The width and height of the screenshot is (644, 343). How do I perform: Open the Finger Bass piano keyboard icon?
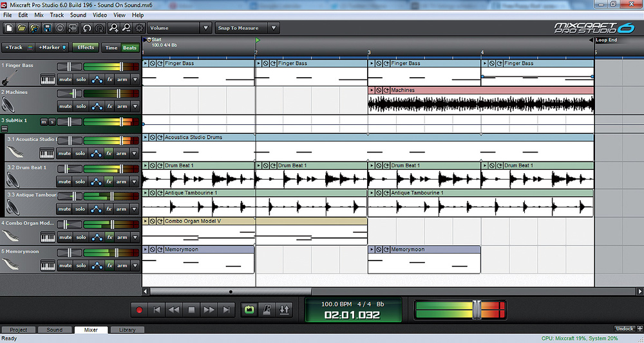[x=48, y=80]
